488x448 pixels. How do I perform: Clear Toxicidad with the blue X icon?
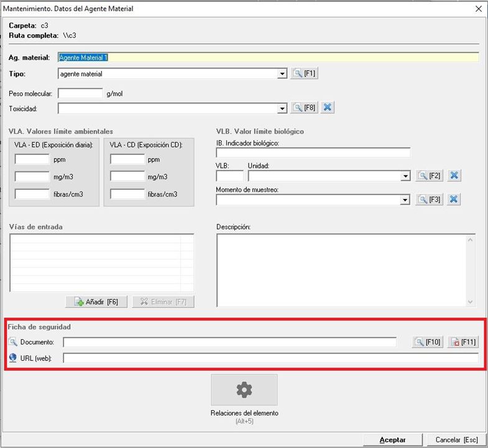click(x=328, y=108)
